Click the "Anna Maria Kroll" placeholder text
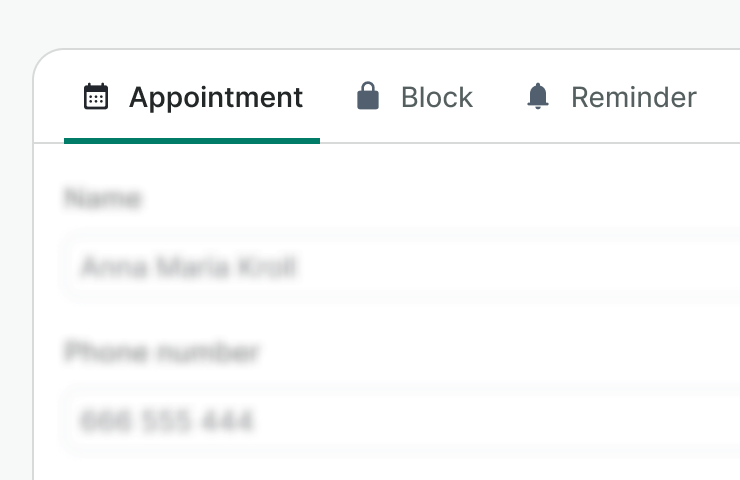Image resolution: width=740 pixels, height=480 pixels. point(189,268)
